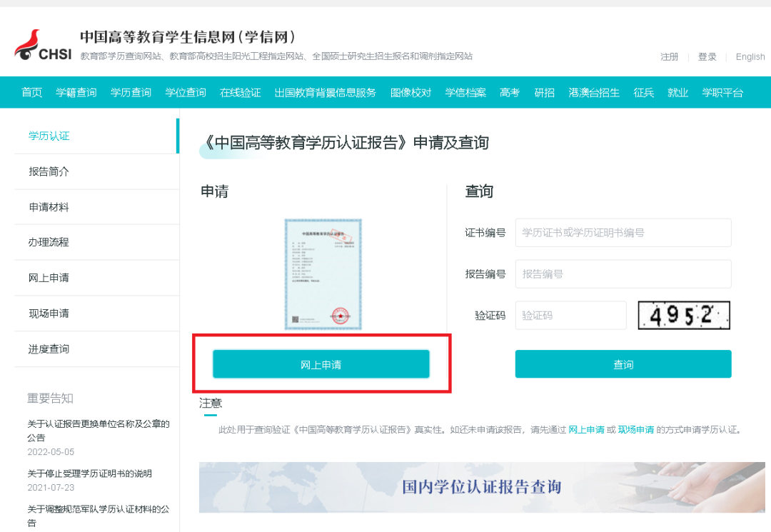Open the 国内学位认证报告查询 banner

[x=482, y=487]
